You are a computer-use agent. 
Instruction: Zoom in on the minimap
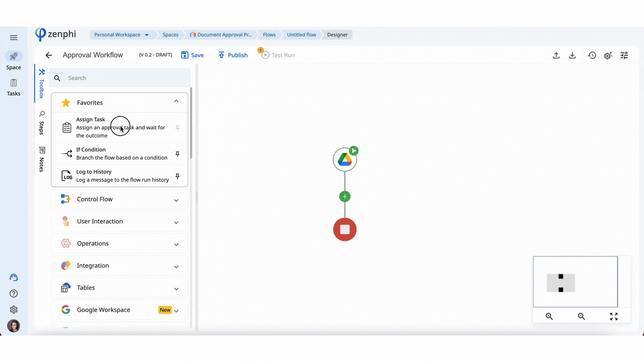pos(549,316)
